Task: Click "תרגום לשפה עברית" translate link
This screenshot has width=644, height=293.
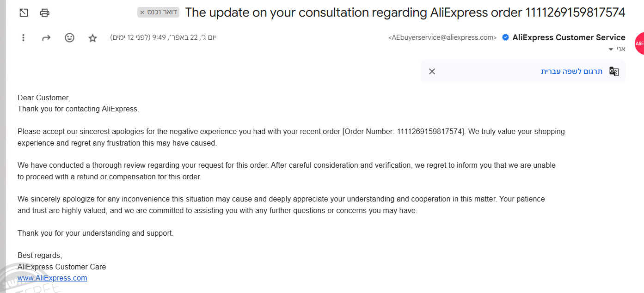Action: coord(572,71)
